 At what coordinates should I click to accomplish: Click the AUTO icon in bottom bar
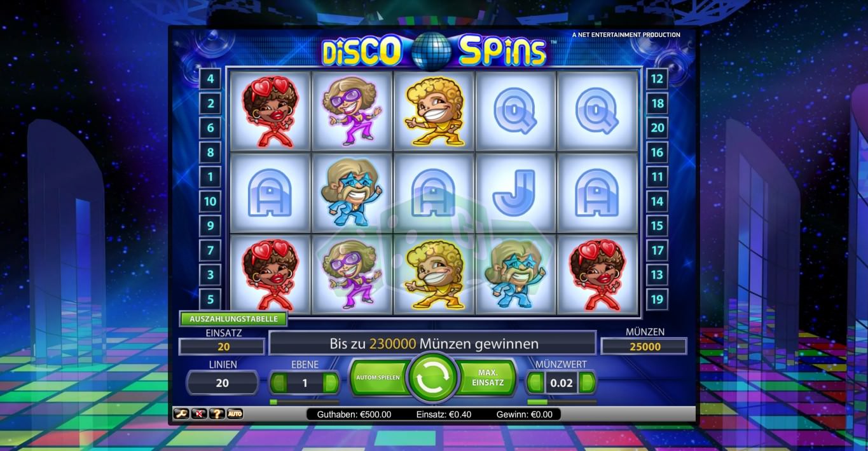235,414
